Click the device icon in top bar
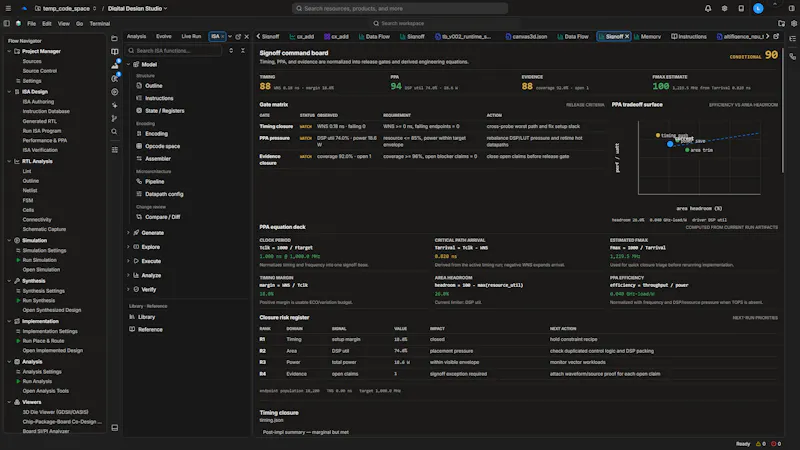Viewport: 800px width, 450px height. click(741, 8)
